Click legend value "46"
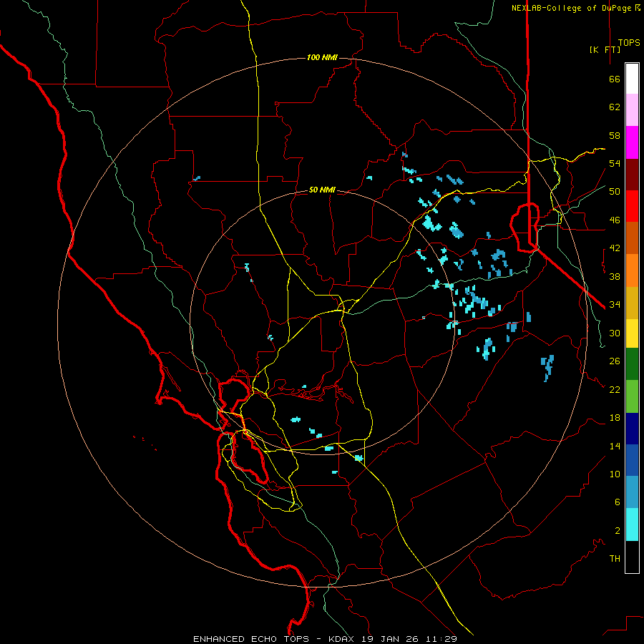644x644 pixels. click(615, 220)
